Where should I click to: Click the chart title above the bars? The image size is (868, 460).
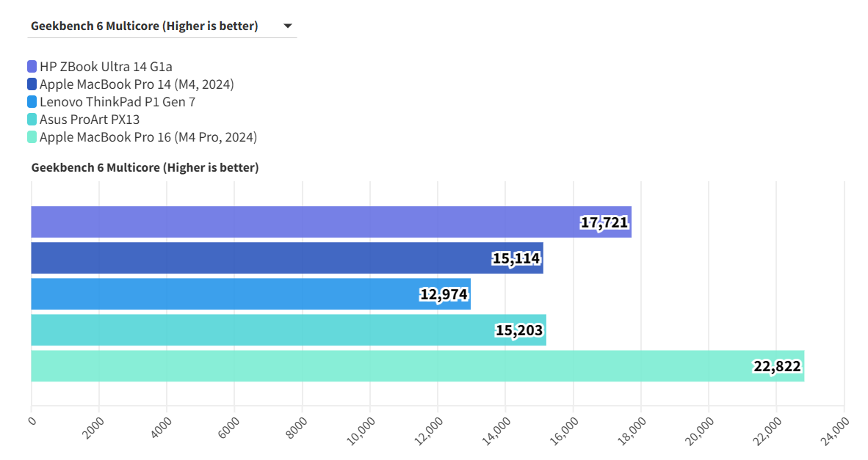pos(145,167)
